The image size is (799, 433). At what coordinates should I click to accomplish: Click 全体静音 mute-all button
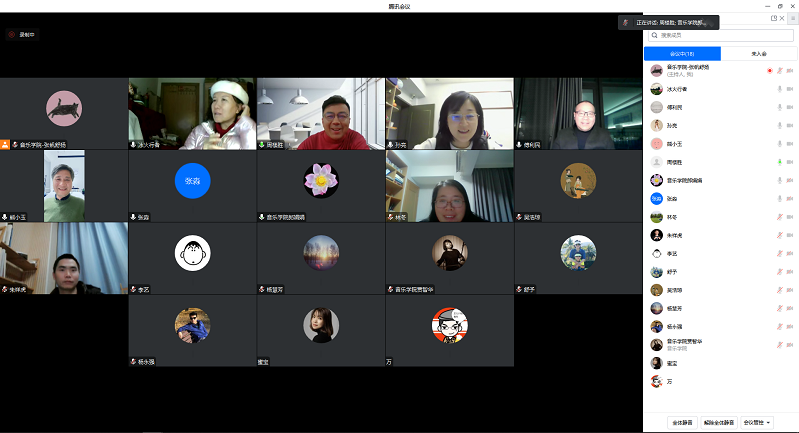(682, 422)
